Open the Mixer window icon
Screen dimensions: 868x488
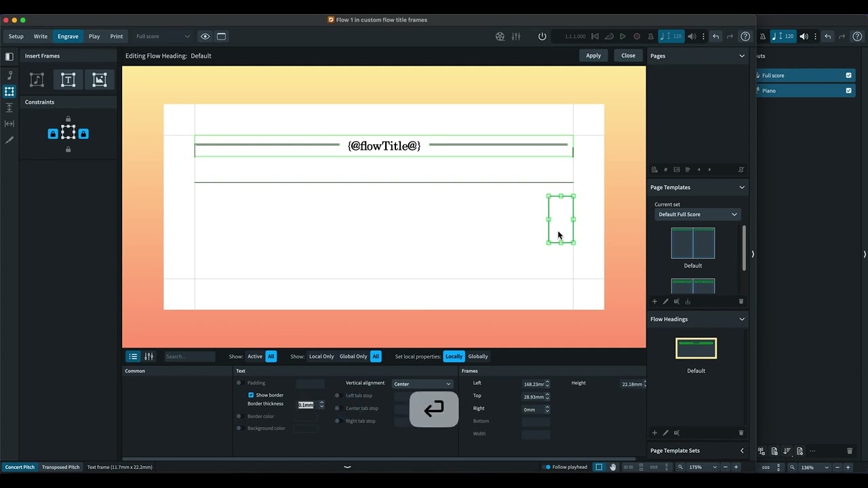point(516,37)
